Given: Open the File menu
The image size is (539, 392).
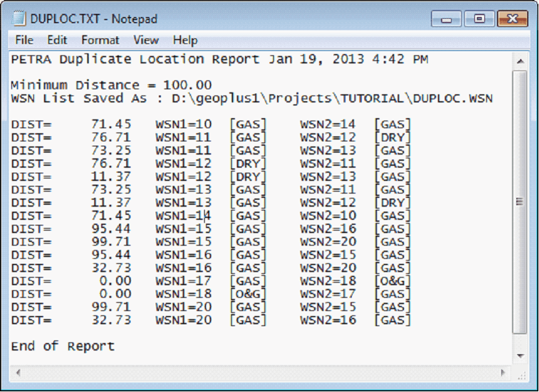Looking at the screenshot, I should [x=24, y=40].
